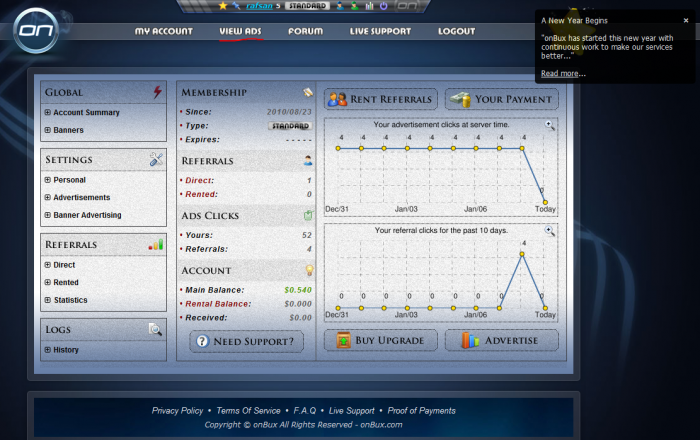Go to VIEW ADS

[x=240, y=31]
